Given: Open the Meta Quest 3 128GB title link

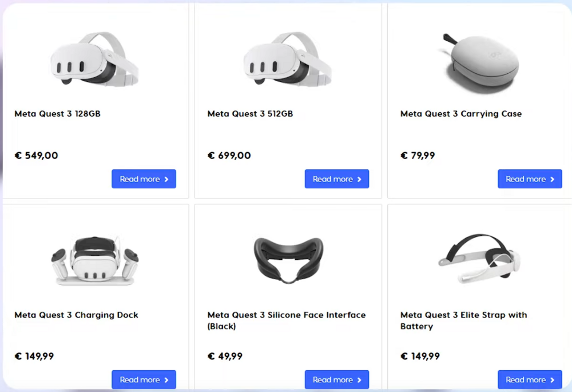Looking at the screenshot, I should coord(57,114).
